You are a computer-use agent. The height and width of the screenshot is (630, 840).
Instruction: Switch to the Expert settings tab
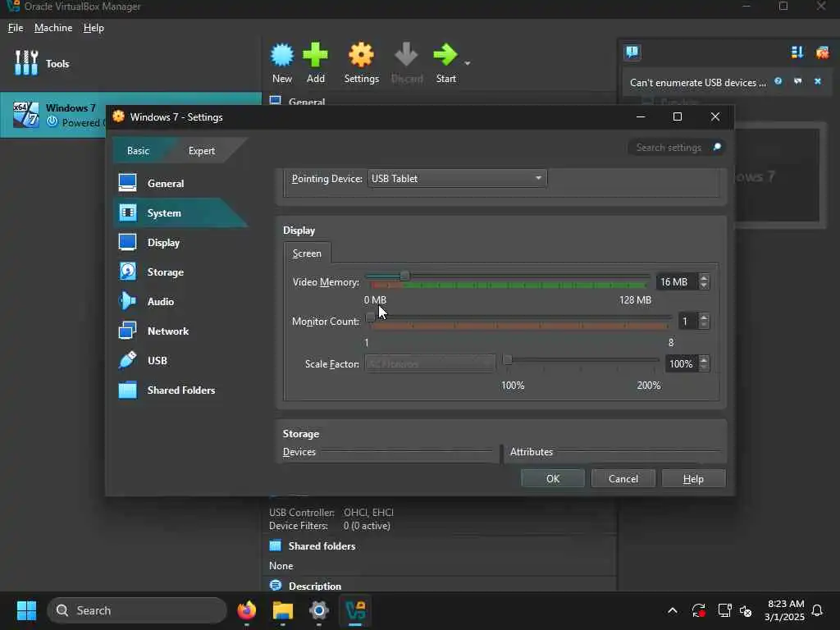pyautogui.click(x=202, y=151)
